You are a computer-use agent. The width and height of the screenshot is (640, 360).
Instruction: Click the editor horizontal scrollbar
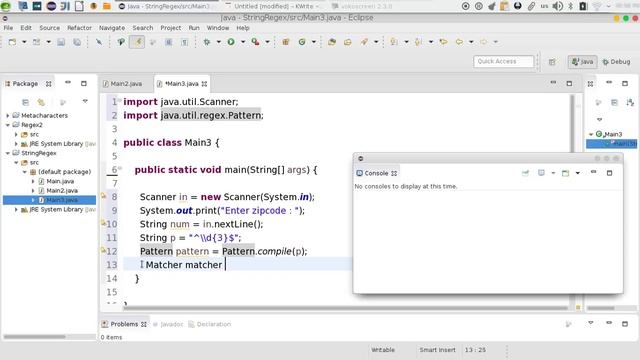[x=345, y=308]
